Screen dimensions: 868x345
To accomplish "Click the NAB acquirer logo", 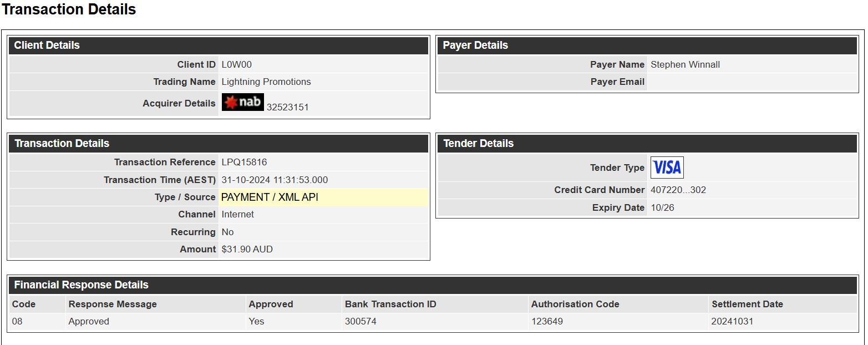I will [242, 102].
